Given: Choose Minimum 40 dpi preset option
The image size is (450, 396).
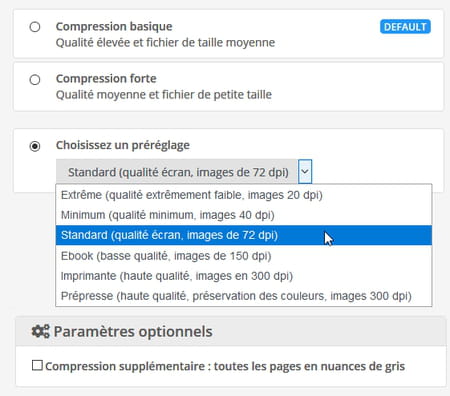Looking at the screenshot, I should tap(244, 215).
